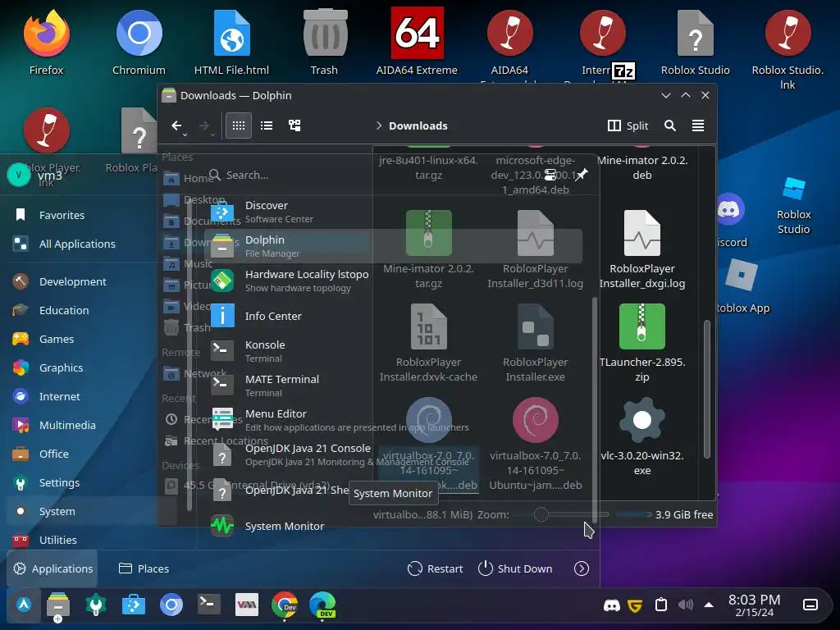840x630 pixels.
Task: Open Dolphin search tool
Action: click(669, 126)
